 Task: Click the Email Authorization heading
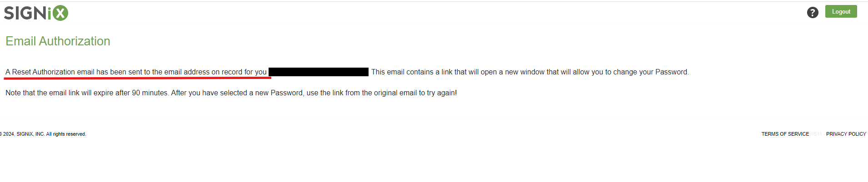[x=58, y=41]
